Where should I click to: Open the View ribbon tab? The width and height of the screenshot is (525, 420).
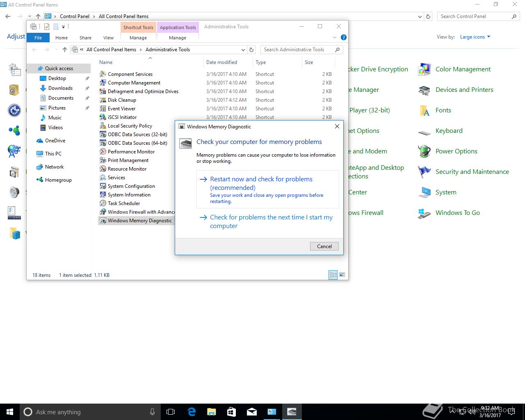108,38
